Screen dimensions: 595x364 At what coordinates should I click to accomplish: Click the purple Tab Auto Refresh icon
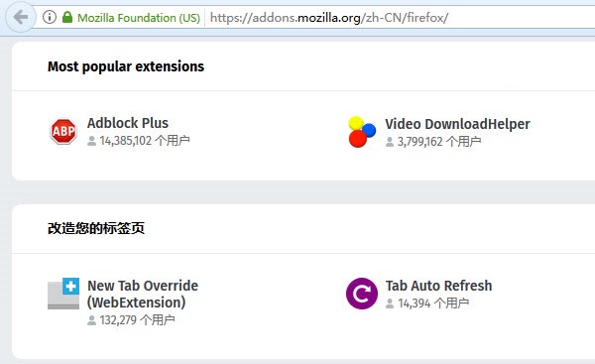coord(362,294)
